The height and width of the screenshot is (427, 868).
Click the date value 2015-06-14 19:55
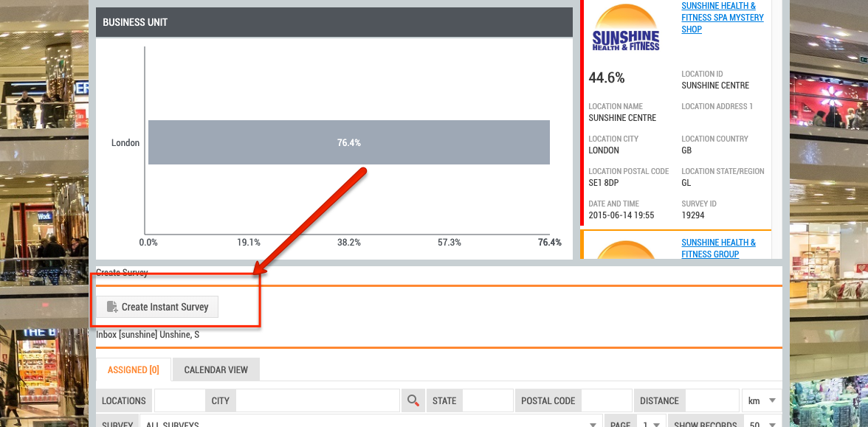[621, 215]
